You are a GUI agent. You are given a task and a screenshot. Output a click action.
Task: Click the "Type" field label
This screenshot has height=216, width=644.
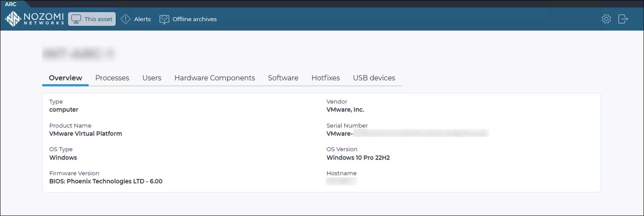pos(56,102)
